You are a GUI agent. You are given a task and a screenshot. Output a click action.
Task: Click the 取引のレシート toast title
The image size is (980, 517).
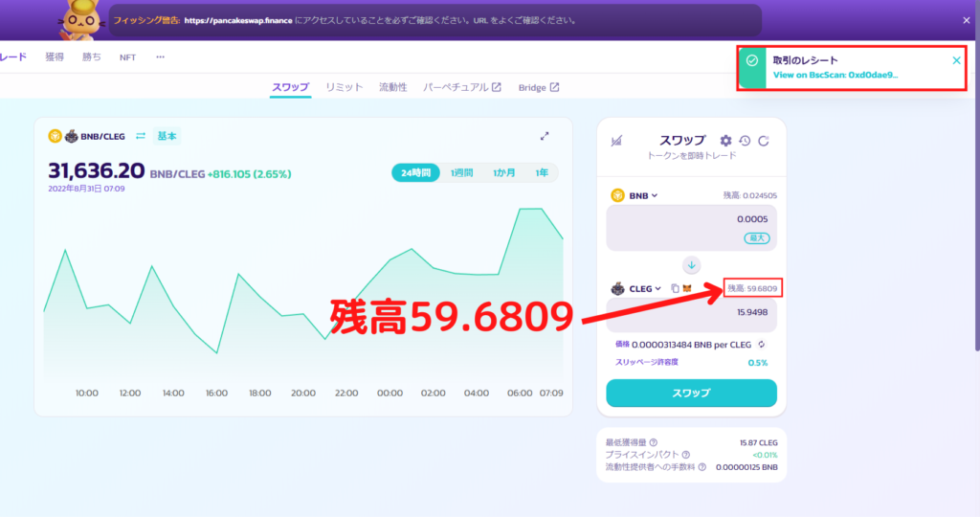point(805,60)
